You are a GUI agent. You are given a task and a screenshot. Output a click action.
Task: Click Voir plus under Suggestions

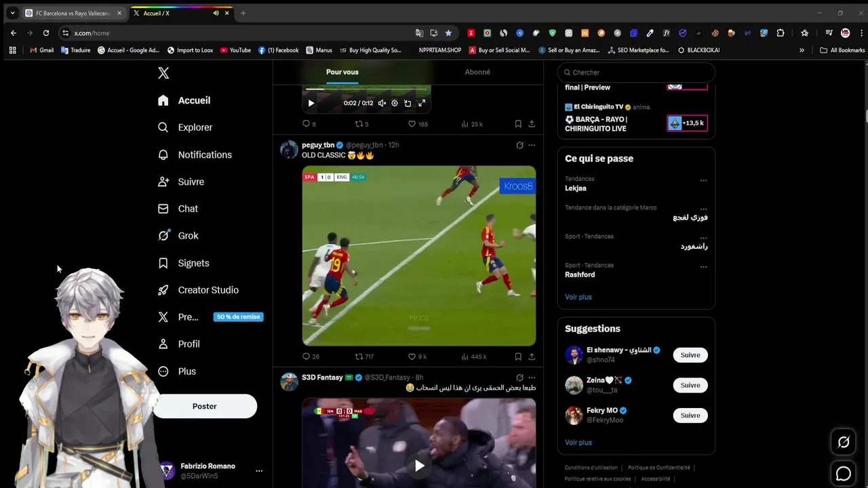[x=578, y=443]
